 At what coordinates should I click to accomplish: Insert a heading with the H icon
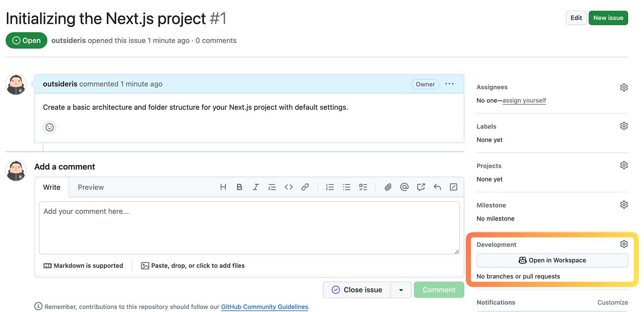click(223, 187)
